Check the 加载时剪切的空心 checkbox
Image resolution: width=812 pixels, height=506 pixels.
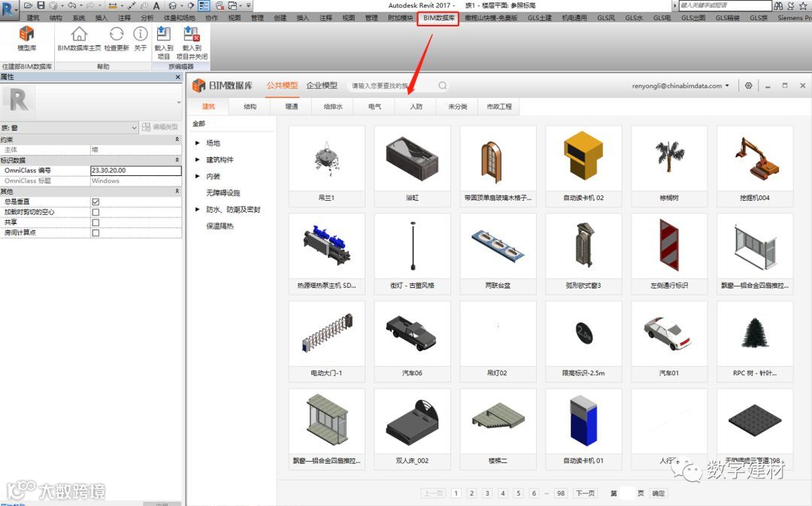click(x=95, y=212)
